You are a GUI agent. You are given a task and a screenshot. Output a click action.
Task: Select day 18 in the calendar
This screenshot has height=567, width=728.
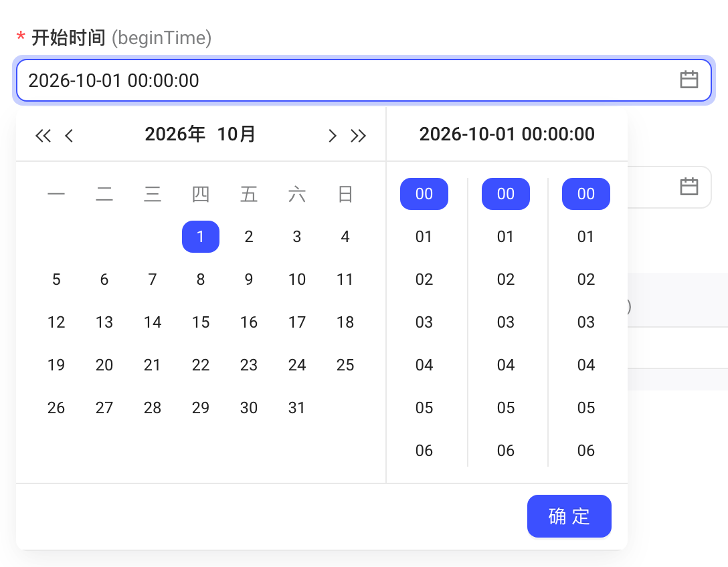point(345,322)
